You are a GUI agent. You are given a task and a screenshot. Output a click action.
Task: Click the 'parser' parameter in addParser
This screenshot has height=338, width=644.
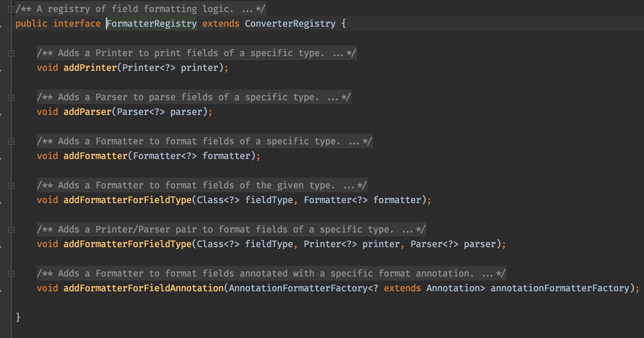186,112
